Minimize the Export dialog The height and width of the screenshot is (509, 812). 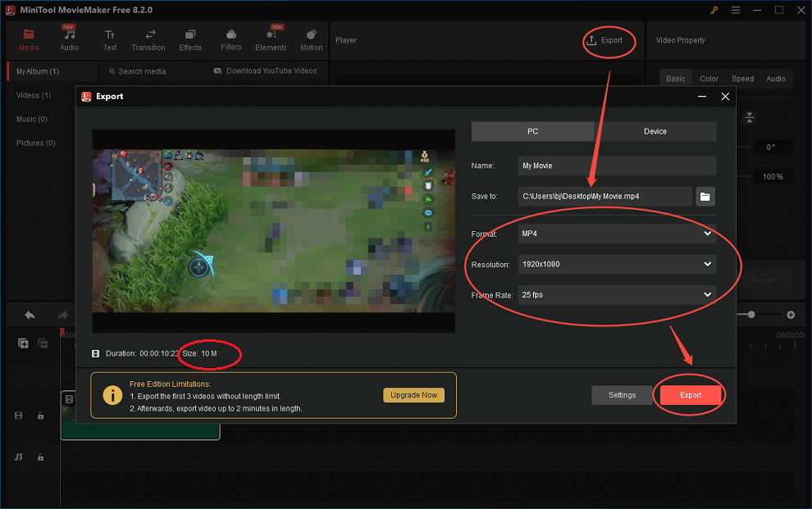point(702,97)
